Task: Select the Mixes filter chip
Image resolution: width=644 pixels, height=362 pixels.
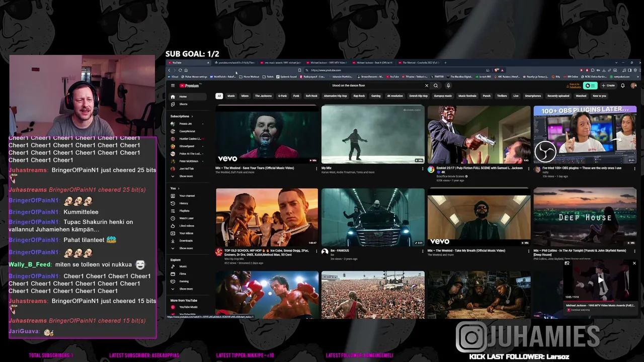Action: click(245, 96)
